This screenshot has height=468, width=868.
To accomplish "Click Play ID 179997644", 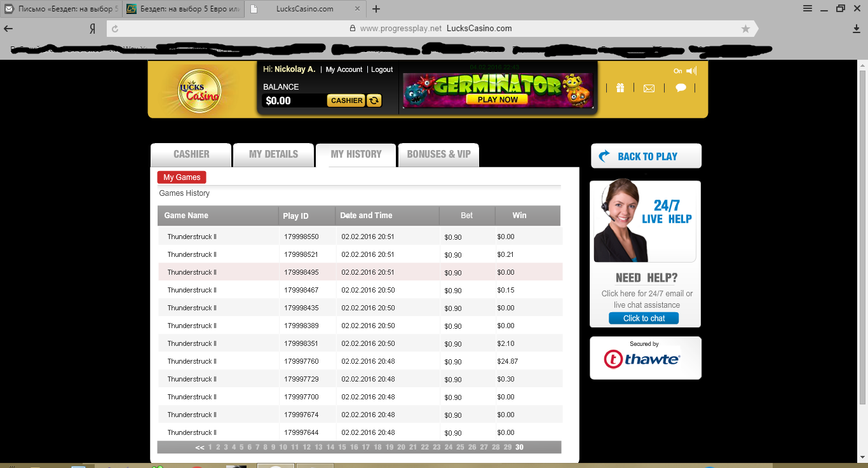I will click(x=301, y=433).
